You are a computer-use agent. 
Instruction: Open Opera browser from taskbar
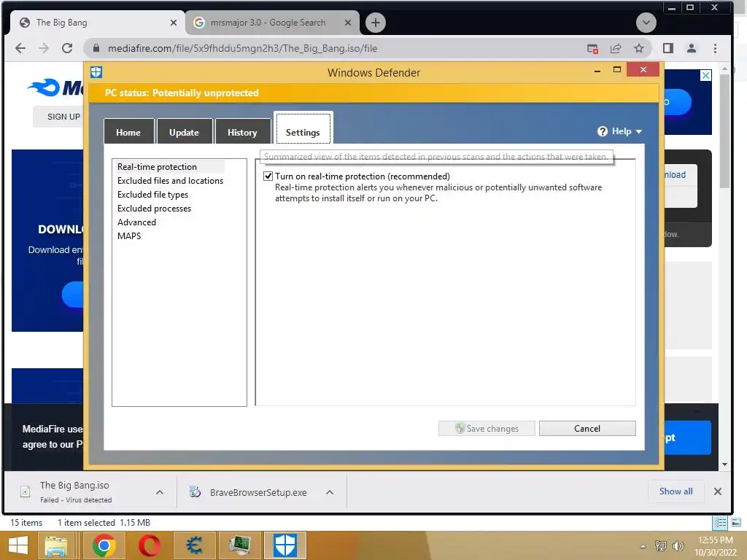(x=149, y=545)
